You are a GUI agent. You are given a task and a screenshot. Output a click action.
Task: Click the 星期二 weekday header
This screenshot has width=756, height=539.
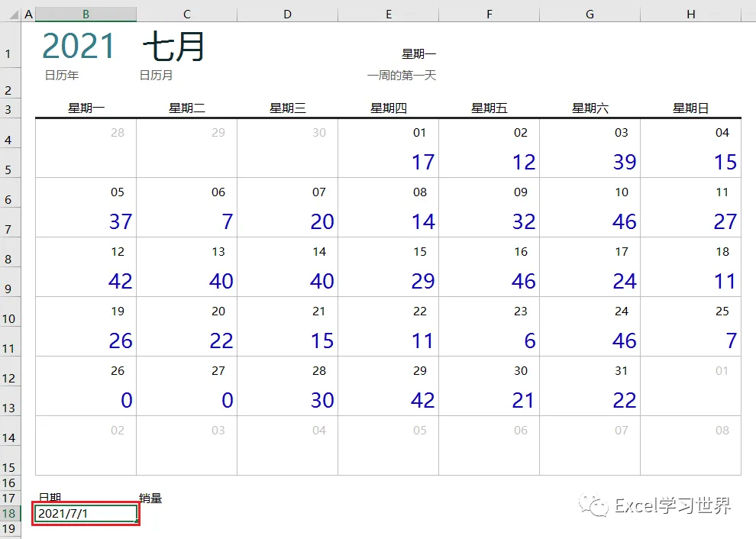187,108
